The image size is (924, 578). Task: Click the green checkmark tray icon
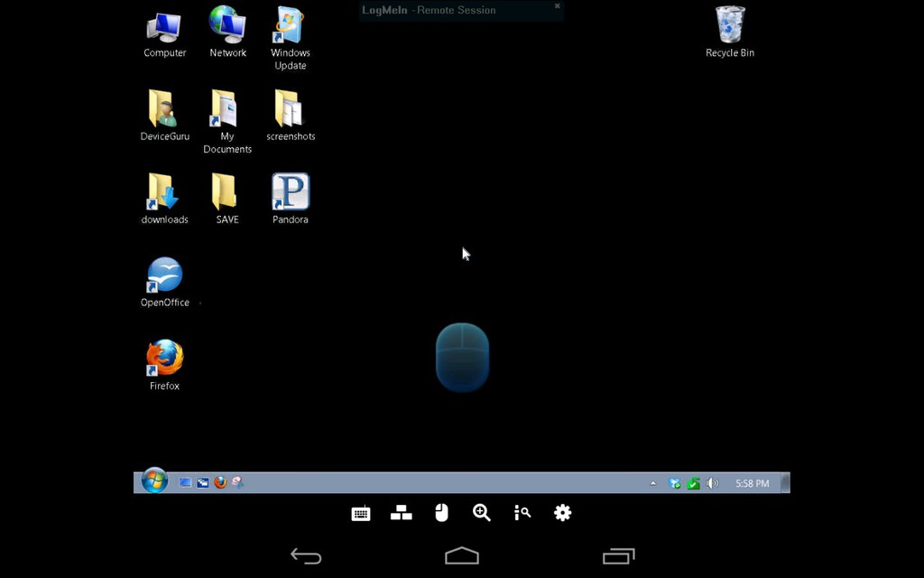click(694, 484)
